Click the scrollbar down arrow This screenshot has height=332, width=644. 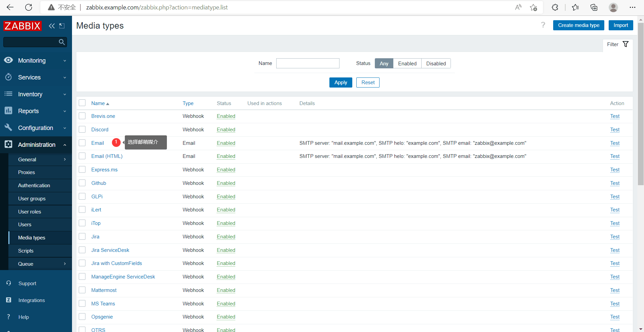click(x=641, y=329)
